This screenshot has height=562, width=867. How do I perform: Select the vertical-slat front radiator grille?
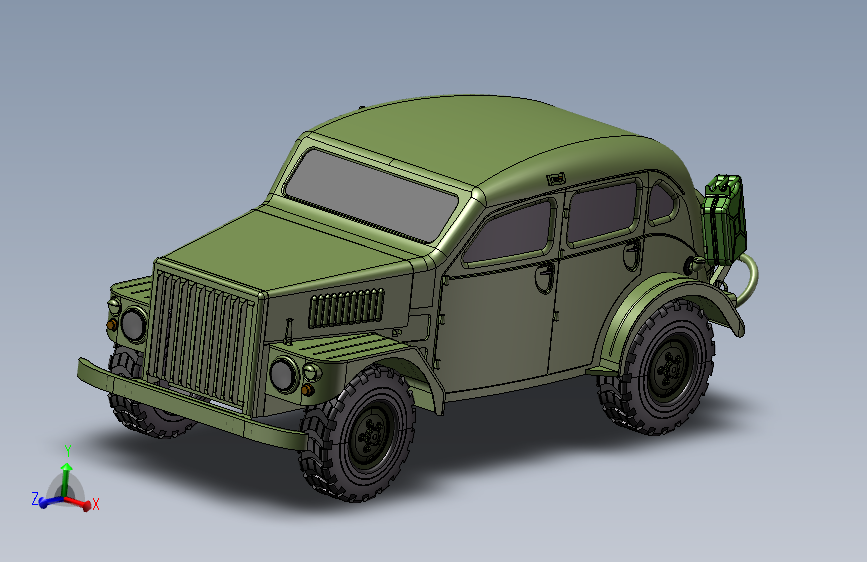coord(200,339)
